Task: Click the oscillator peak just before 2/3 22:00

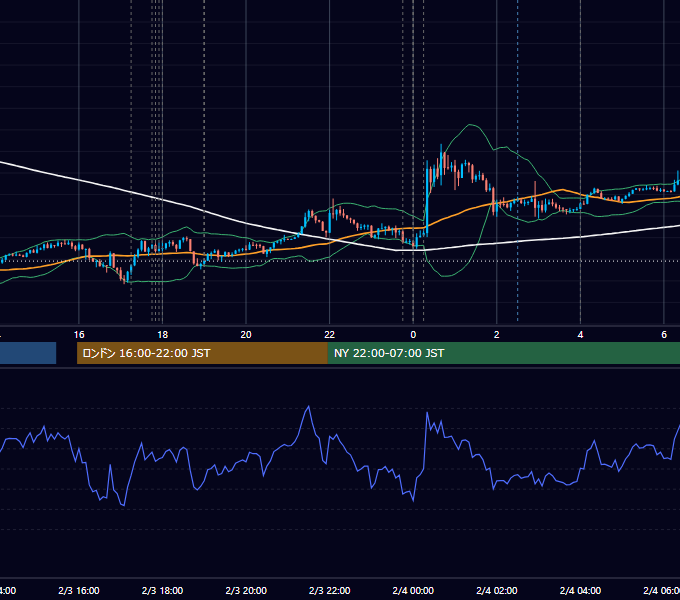Action: pyautogui.click(x=308, y=407)
